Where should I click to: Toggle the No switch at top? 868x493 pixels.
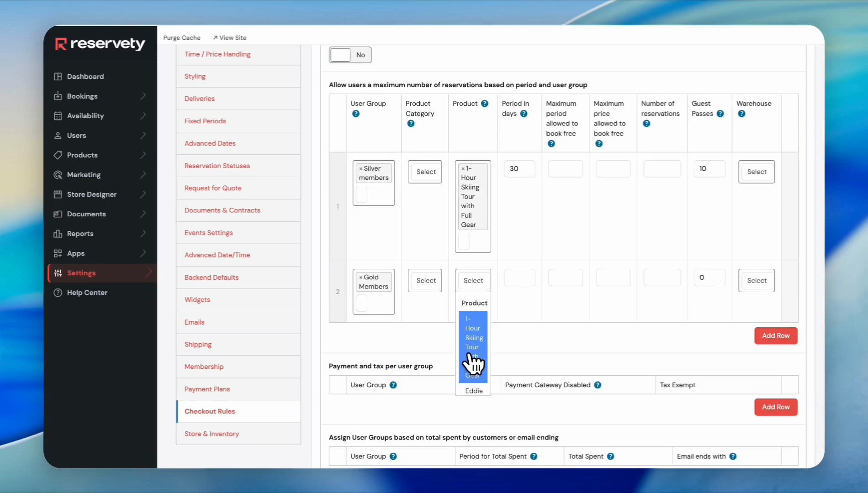coord(350,55)
